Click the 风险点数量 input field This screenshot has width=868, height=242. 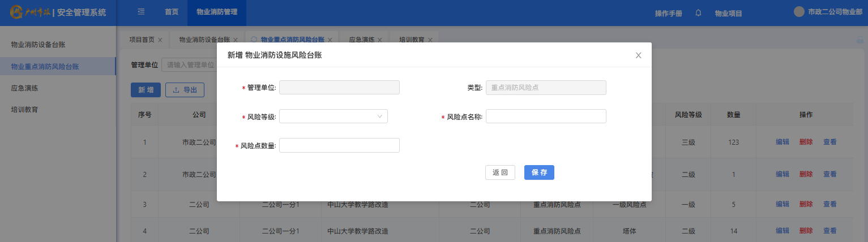click(x=339, y=145)
